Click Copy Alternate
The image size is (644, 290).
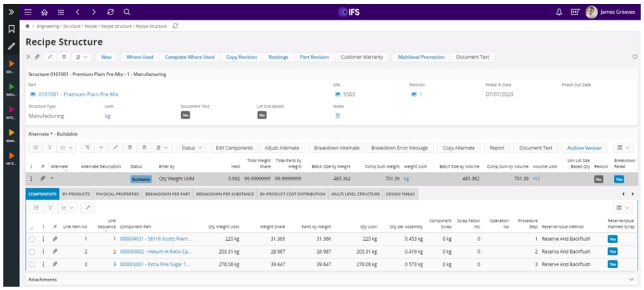[x=459, y=148]
